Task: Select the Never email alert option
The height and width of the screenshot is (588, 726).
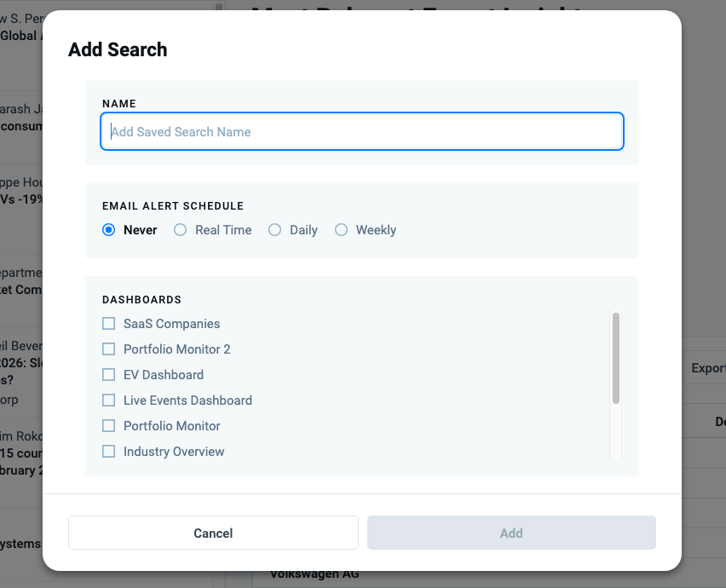Action: pyautogui.click(x=108, y=230)
